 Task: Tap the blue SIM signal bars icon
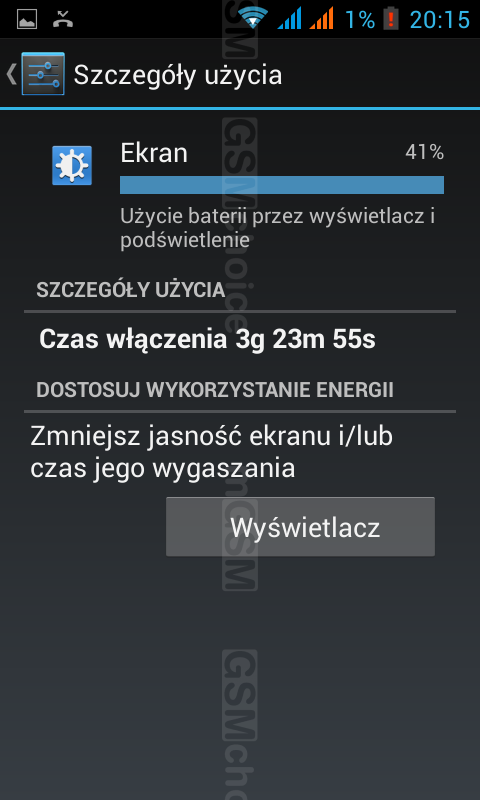(289, 18)
